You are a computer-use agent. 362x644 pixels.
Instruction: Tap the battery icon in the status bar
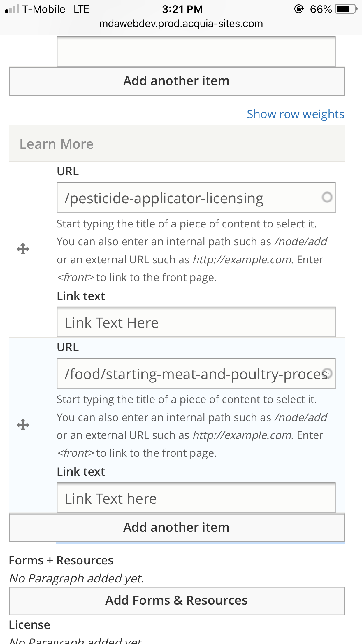point(346,9)
